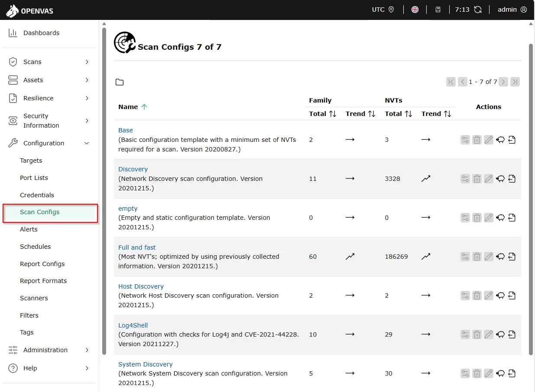Open the Port Lists page

point(34,178)
